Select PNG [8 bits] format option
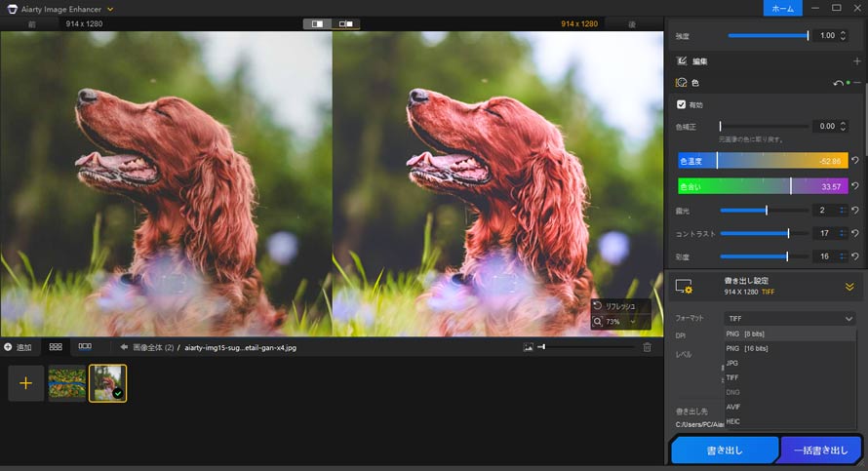868x471 pixels. (x=790, y=334)
